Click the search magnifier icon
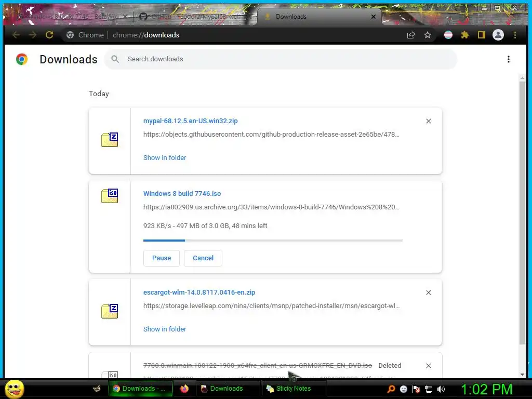The width and height of the screenshot is (532, 399). [115, 59]
